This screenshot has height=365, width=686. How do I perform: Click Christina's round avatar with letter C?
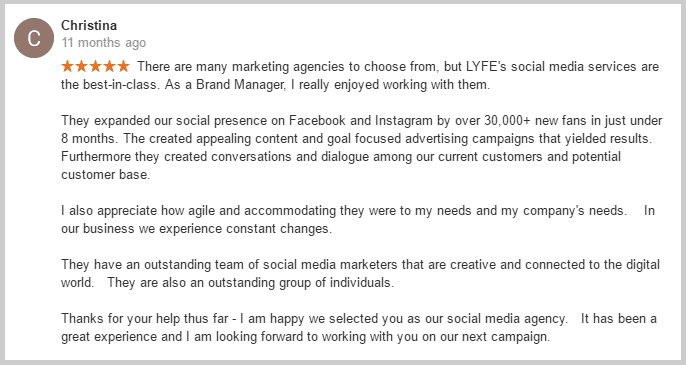tap(34, 38)
